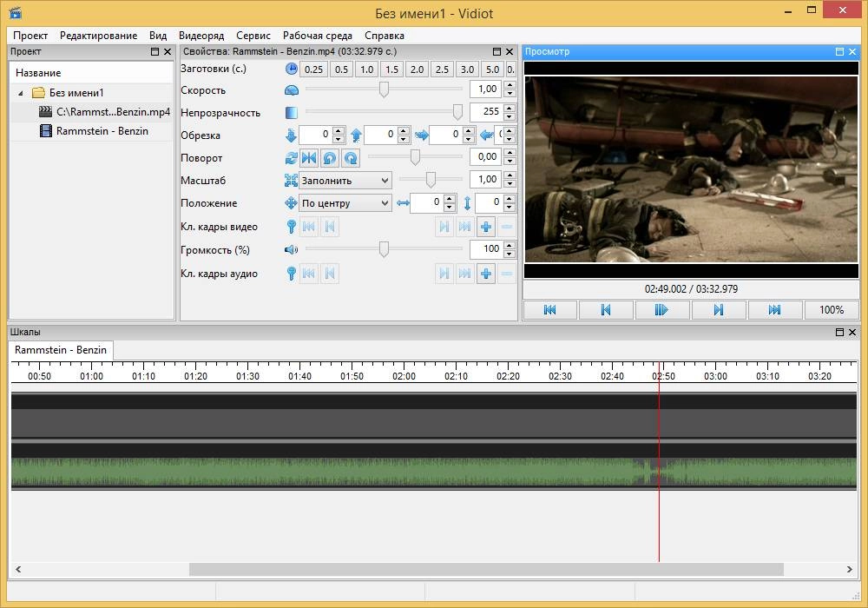Click the key icon for video keyframes
The width and height of the screenshot is (868, 608).
[291, 227]
